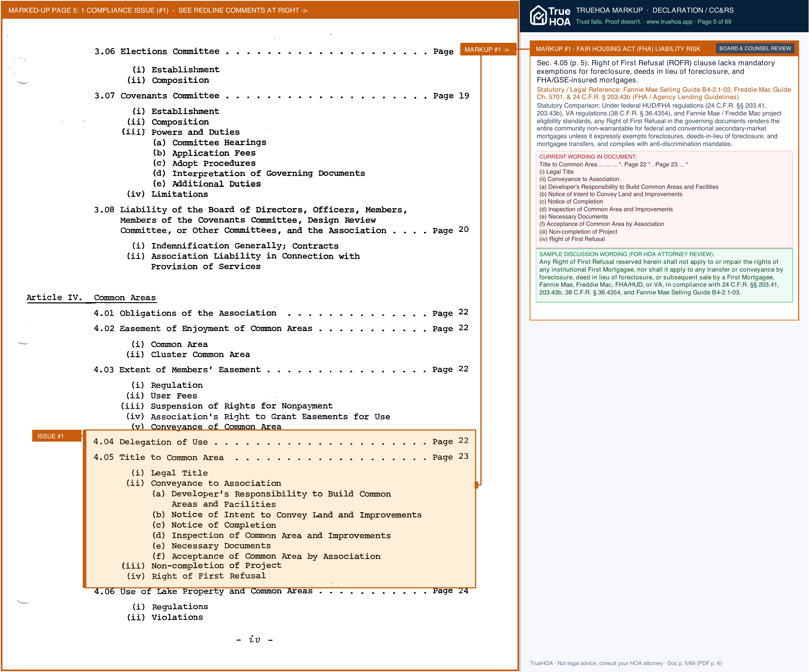Click the CURRENT WORDING IN DOCUMENT heading
809x672 pixels.
click(x=588, y=157)
